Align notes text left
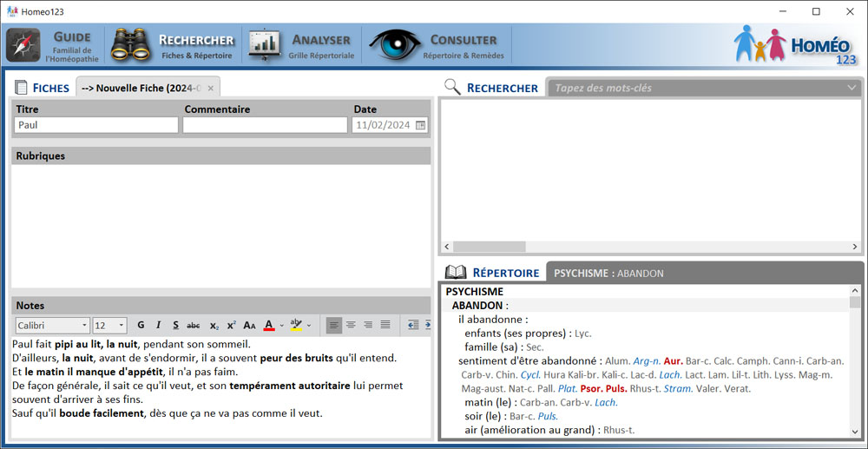The image size is (868, 449). (x=334, y=325)
